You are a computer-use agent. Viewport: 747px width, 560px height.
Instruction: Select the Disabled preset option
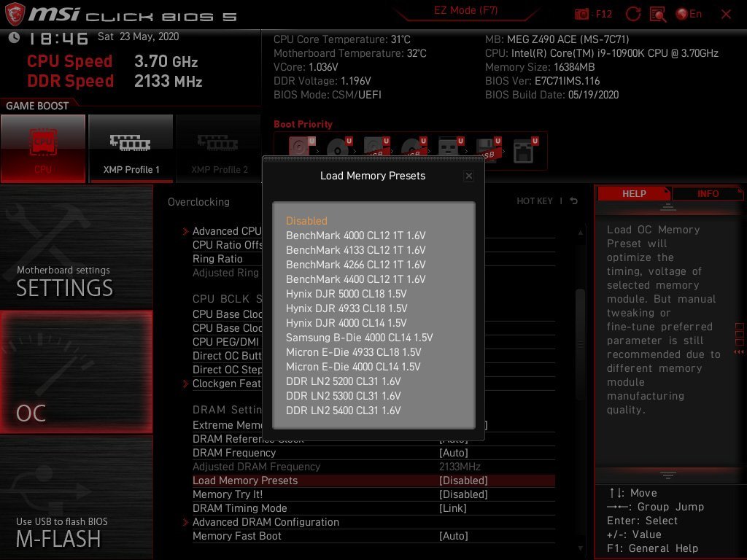coord(306,220)
